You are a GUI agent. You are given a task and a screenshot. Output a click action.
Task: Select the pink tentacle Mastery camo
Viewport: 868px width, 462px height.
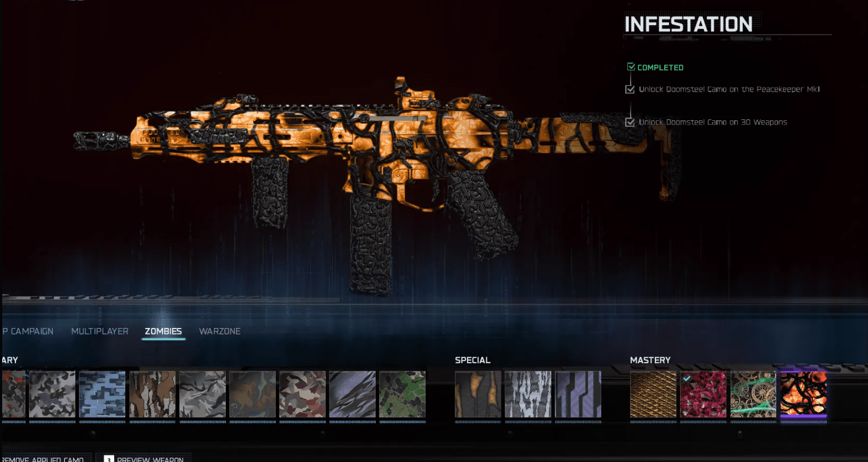tap(703, 394)
